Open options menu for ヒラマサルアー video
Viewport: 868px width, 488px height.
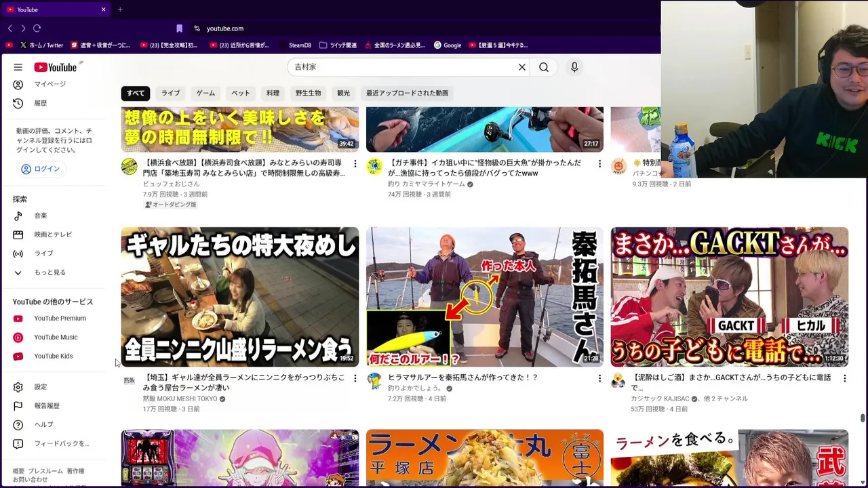(599, 378)
